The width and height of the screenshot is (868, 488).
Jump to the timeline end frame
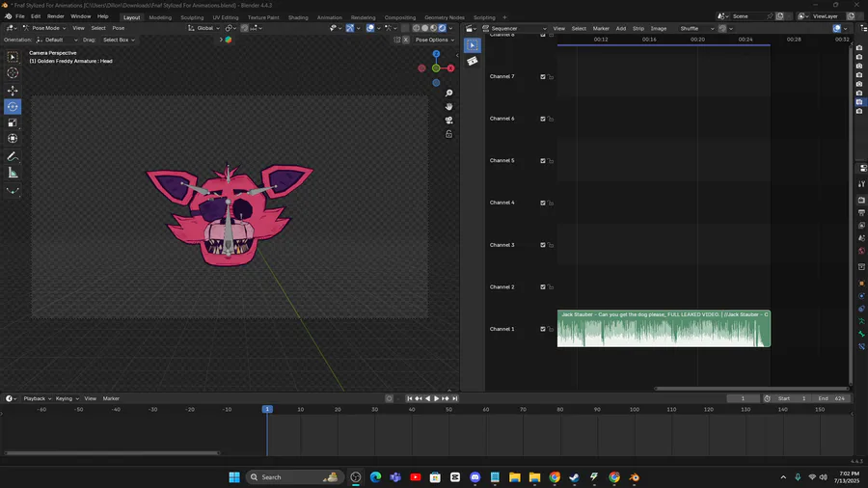[454, 398]
